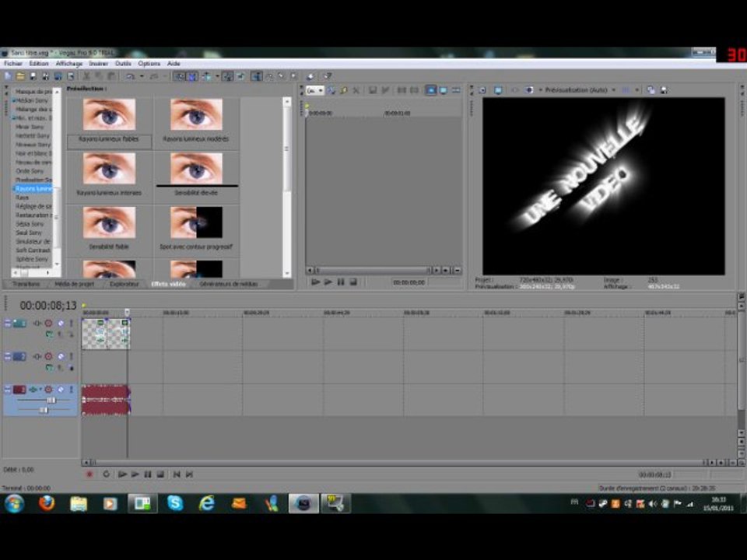
Task: Click preview on external monitor icon
Action: (498, 89)
